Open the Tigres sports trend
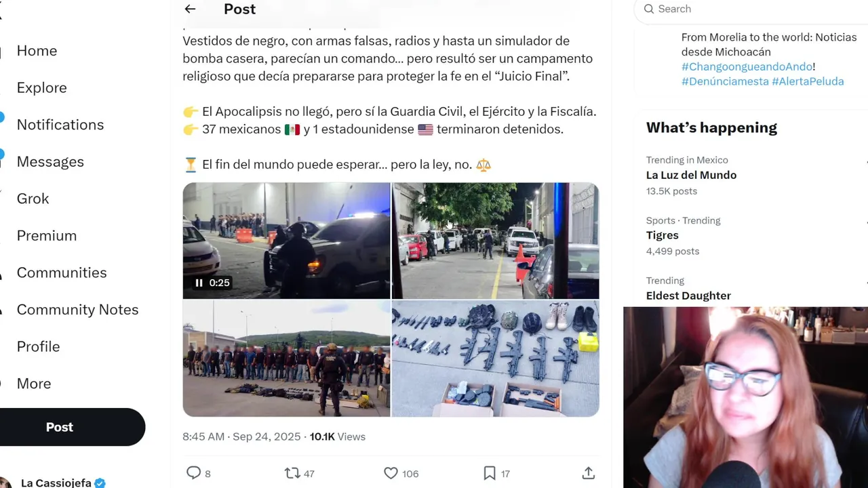Viewport: 868px width, 488px height. coord(663,235)
